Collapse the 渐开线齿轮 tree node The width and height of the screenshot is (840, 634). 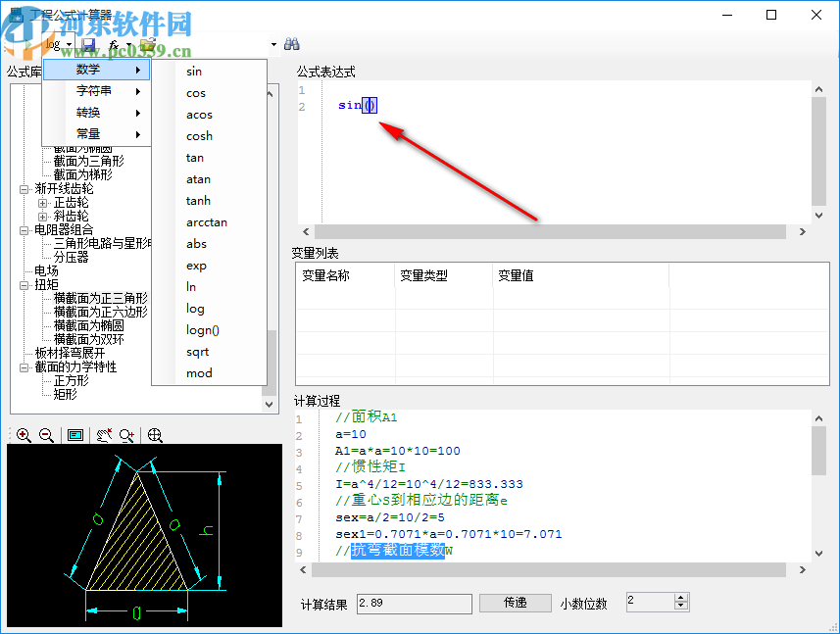click(x=25, y=189)
